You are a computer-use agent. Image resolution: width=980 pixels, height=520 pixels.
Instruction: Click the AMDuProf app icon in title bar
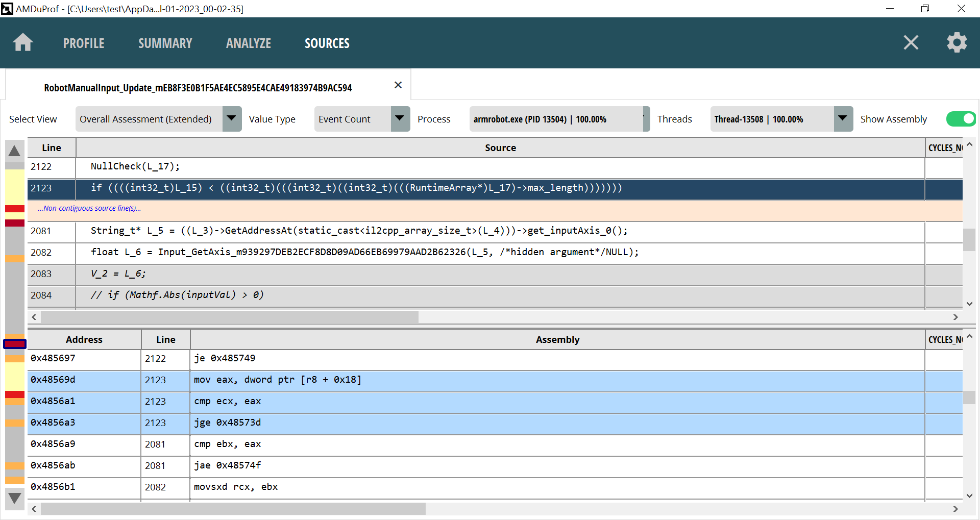(x=7, y=9)
